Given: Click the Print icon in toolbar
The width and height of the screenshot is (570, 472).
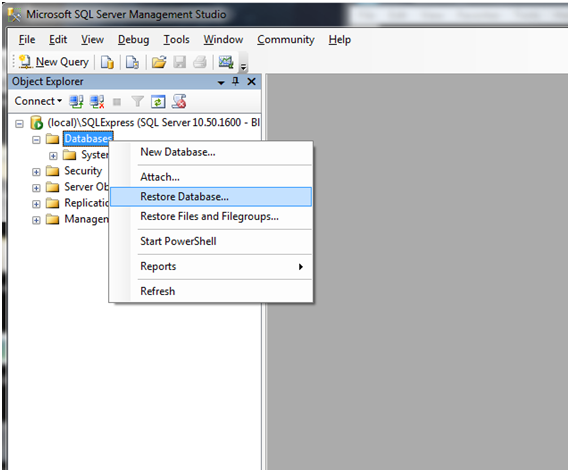Looking at the screenshot, I should (x=200, y=62).
